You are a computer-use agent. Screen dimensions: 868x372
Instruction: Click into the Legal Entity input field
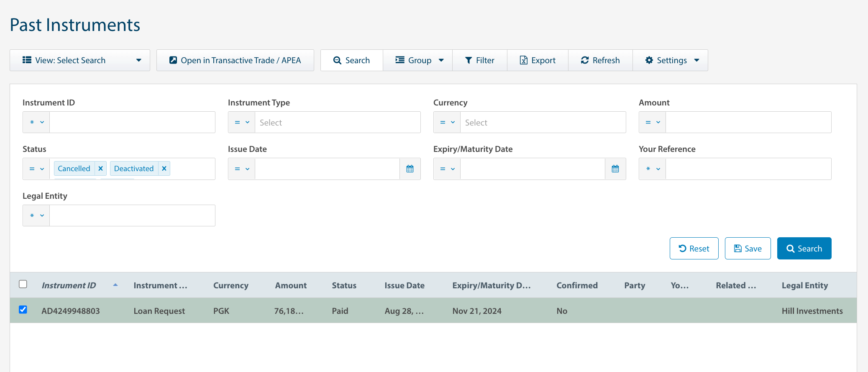132,216
